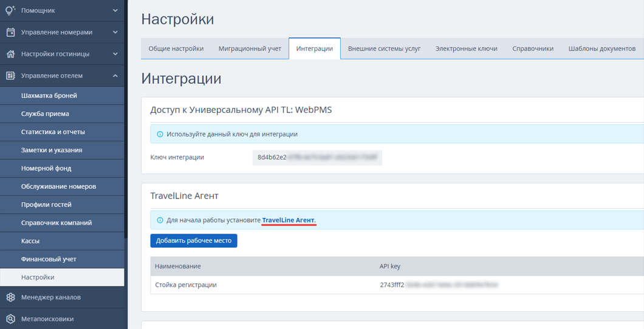Follow the TravelLine Агент install link
644x329 pixels.
click(x=289, y=220)
